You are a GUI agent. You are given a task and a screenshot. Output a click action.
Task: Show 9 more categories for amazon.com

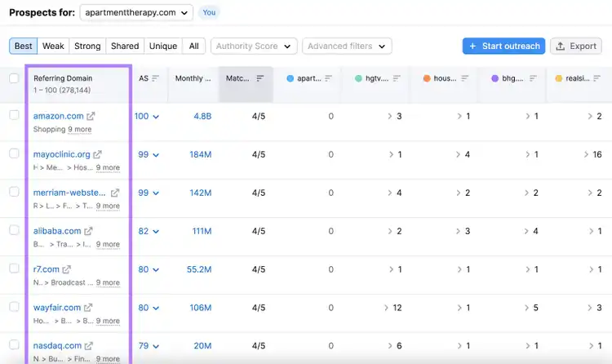pos(80,129)
